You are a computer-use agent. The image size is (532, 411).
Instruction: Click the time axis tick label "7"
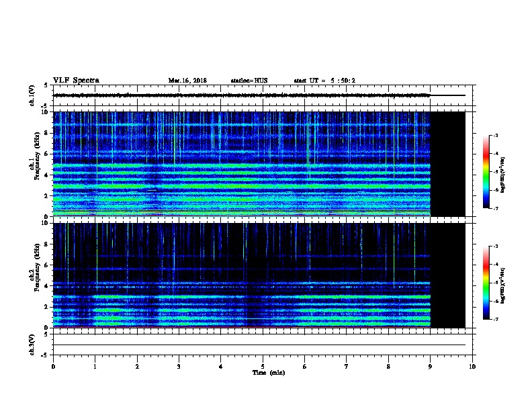click(x=347, y=367)
